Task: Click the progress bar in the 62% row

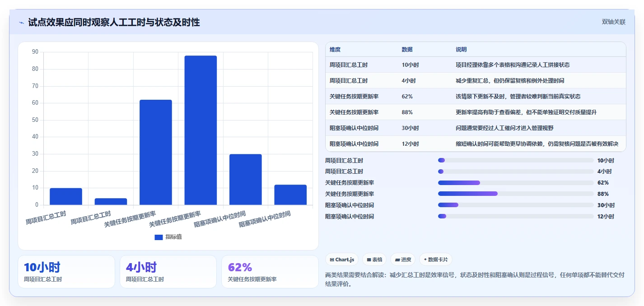Action: click(516, 182)
